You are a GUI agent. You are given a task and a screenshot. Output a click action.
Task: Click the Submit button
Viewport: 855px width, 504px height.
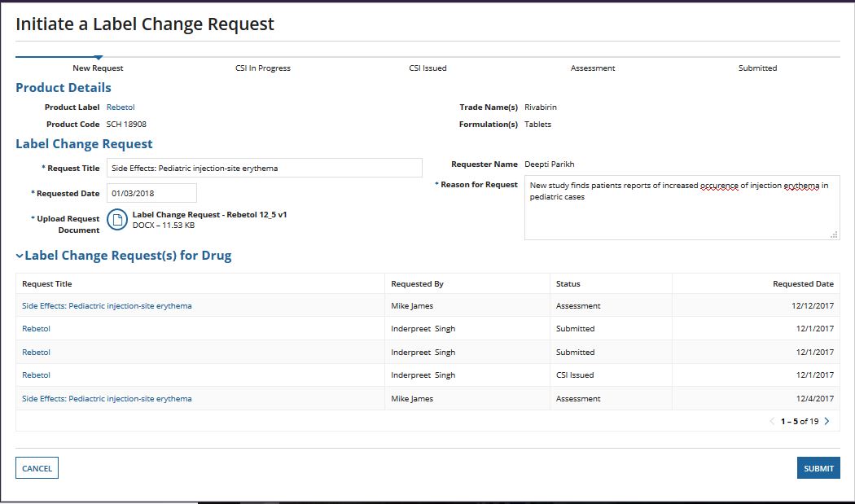[x=818, y=468]
